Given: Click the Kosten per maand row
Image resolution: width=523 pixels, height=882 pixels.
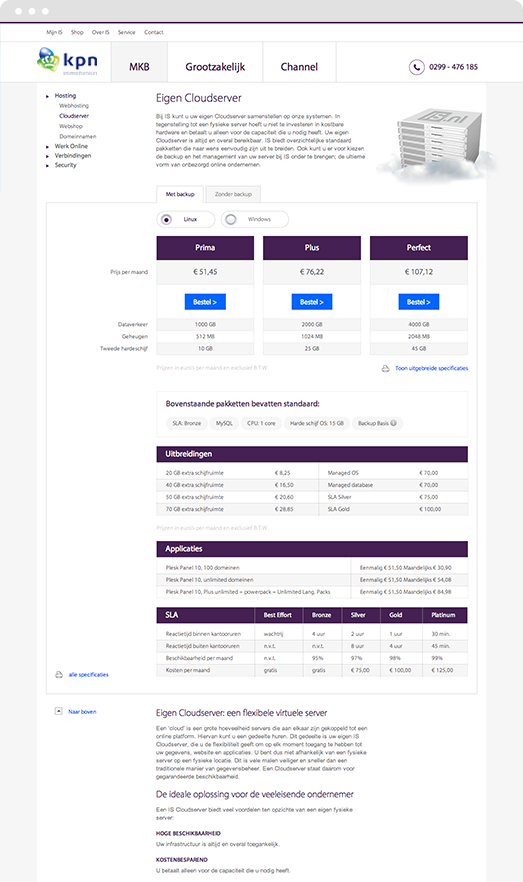Looking at the screenshot, I should pos(312,670).
